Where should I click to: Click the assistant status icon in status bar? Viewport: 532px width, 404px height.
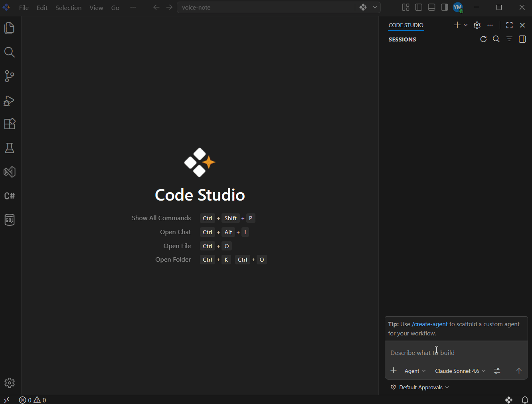509,400
